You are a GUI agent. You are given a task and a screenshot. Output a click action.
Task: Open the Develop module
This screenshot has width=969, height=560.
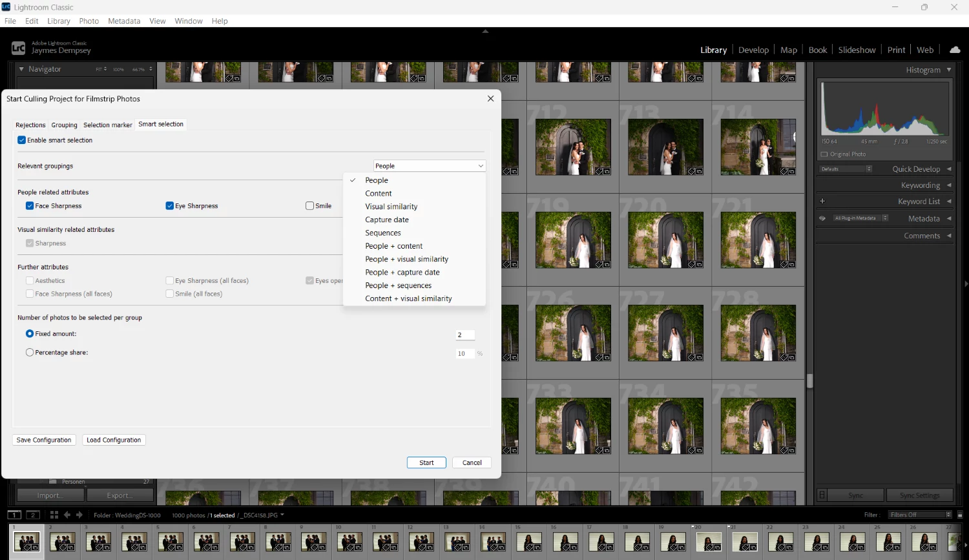pos(753,50)
